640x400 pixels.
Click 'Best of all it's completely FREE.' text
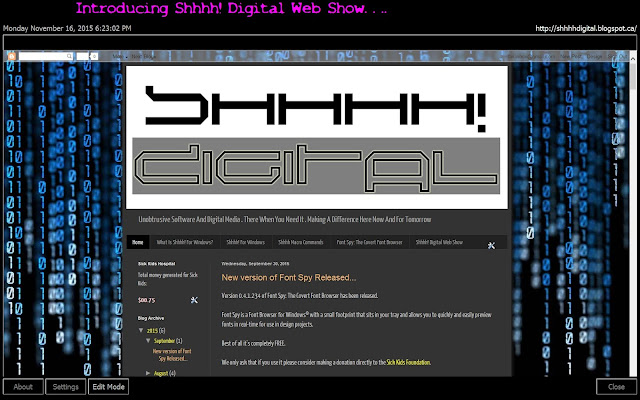click(x=253, y=343)
